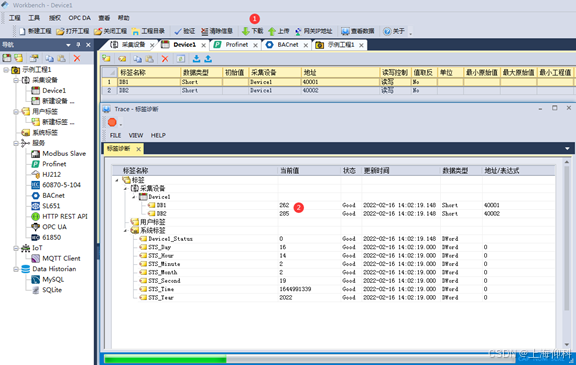Collapse the Device1 node in Trace tree
Image resolution: width=576 pixels, height=365 pixels.
(134, 197)
